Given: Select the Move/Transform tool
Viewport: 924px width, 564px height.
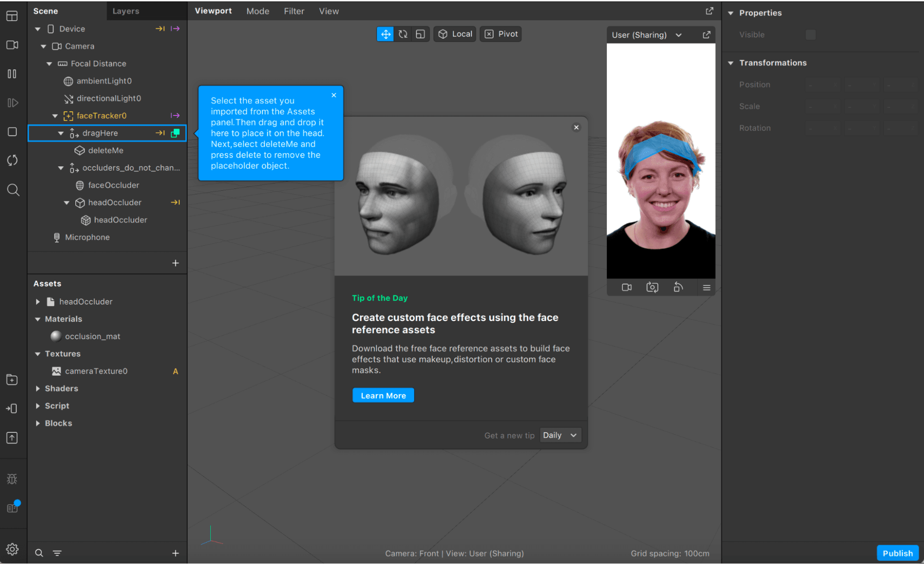Looking at the screenshot, I should [x=384, y=34].
